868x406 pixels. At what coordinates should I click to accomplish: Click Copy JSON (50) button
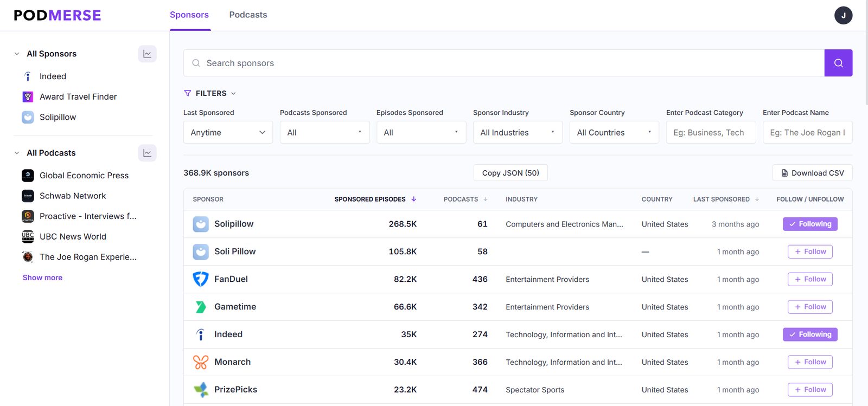click(x=510, y=173)
